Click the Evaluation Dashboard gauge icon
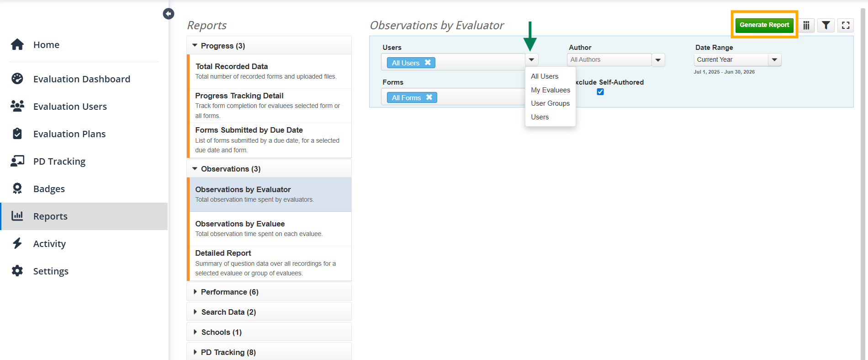The width and height of the screenshot is (868, 360). 17,79
